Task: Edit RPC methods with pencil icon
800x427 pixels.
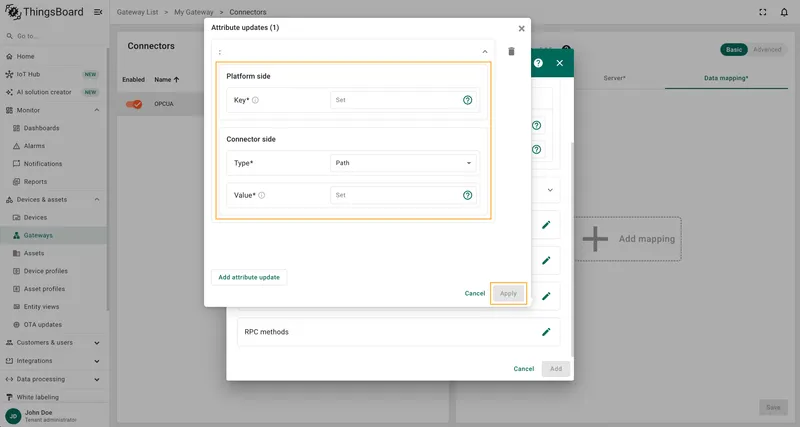Action: pyautogui.click(x=546, y=332)
